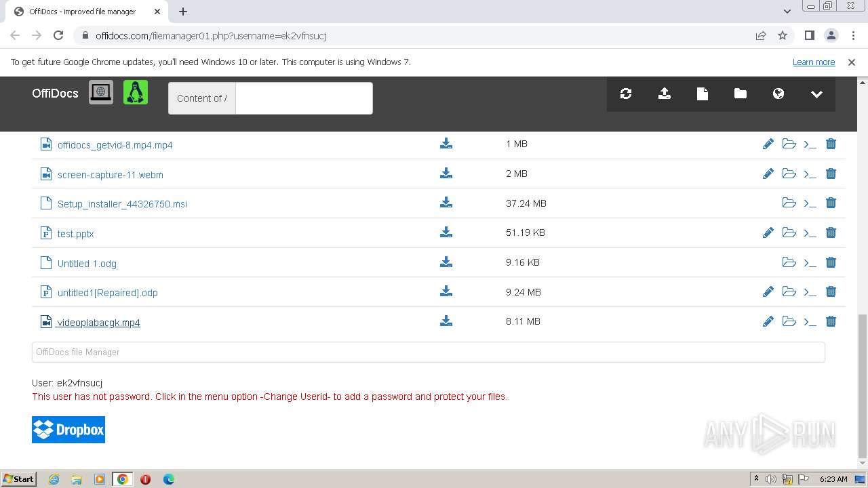
Task: Open terminal command icon for test.pptx
Action: [x=810, y=233]
